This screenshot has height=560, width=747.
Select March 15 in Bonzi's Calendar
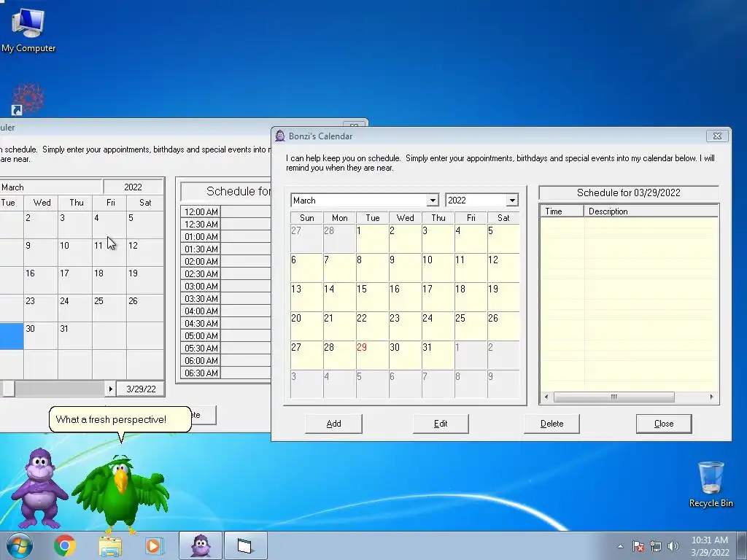point(372,297)
